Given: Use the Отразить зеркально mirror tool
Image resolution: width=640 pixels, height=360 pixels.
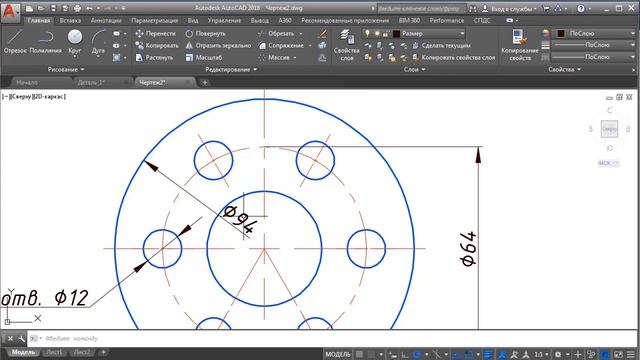Looking at the screenshot, I should point(218,46).
